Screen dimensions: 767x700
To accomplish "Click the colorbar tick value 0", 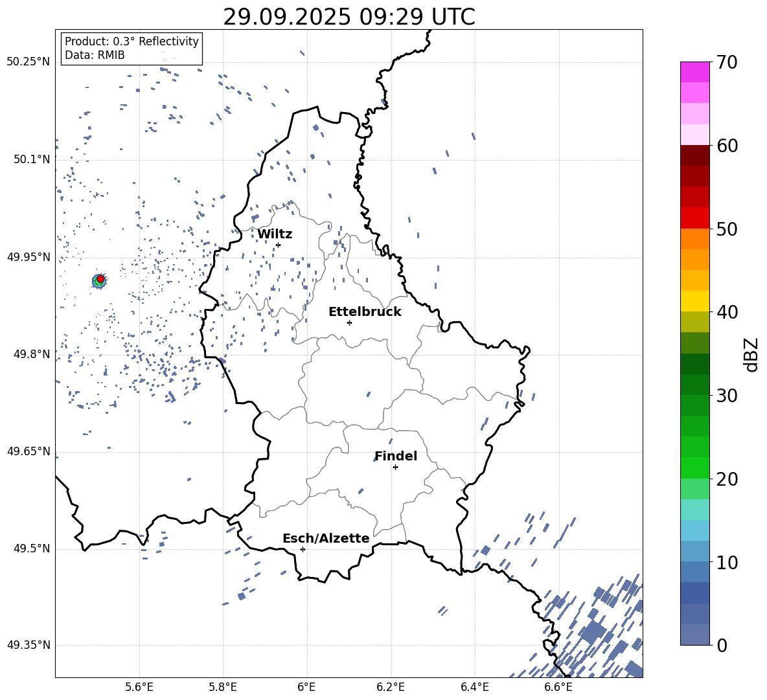I will 722,645.
